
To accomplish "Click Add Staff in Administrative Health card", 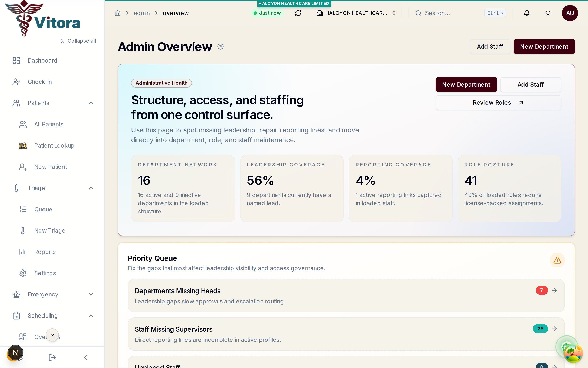I will [x=530, y=85].
